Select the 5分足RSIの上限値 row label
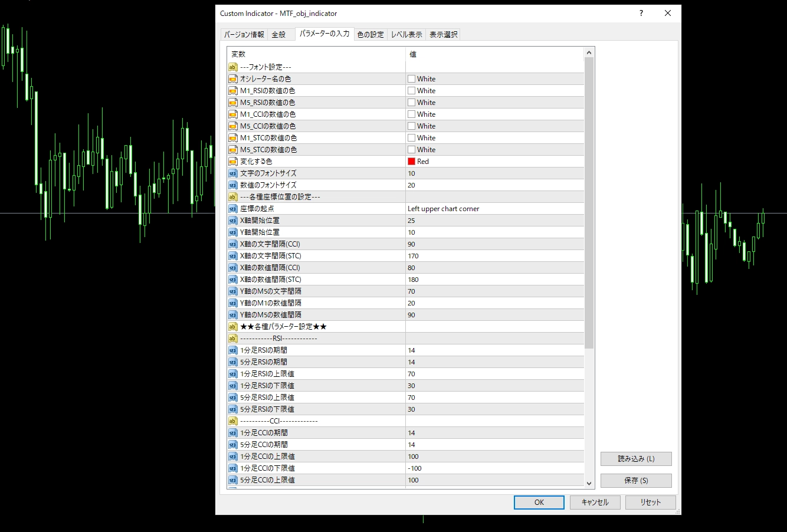This screenshot has height=532, width=787. [267, 398]
